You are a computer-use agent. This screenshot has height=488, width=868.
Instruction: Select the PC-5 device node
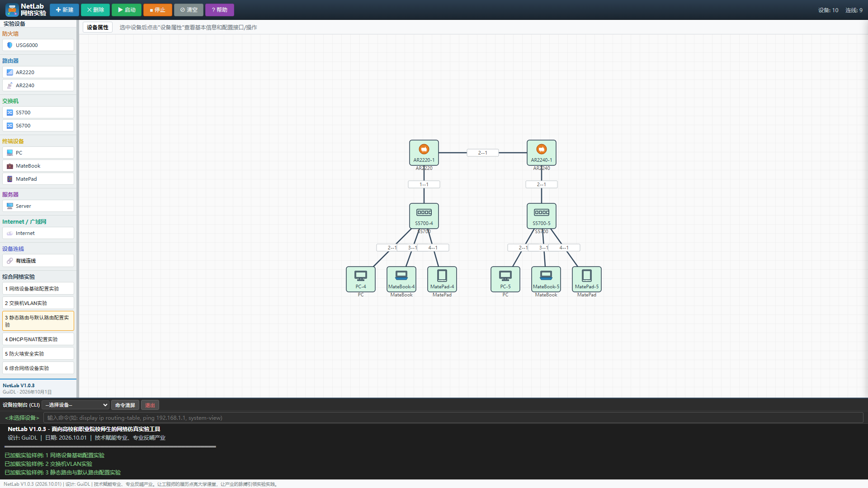[505, 279]
